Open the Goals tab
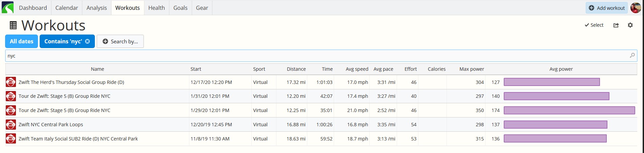Image resolution: width=644 pixels, height=153 pixels. click(180, 8)
